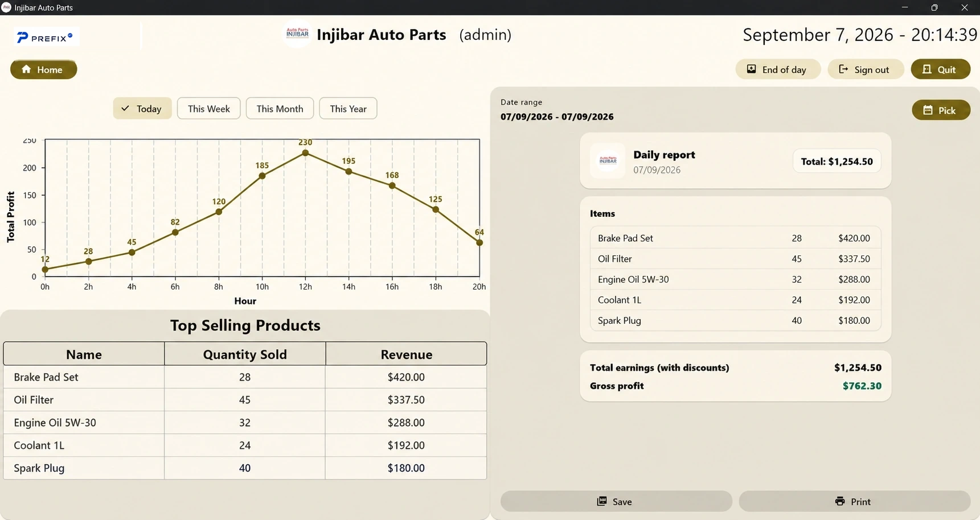Click Spark Plug in report Items list
Viewport: 980px width, 520px height.
(x=735, y=320)
